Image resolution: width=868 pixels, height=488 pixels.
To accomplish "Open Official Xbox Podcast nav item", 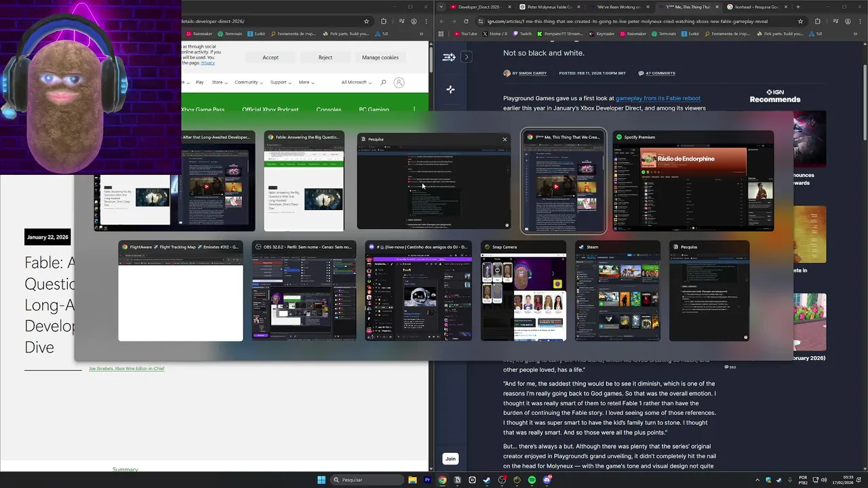I will pos(270,109).
